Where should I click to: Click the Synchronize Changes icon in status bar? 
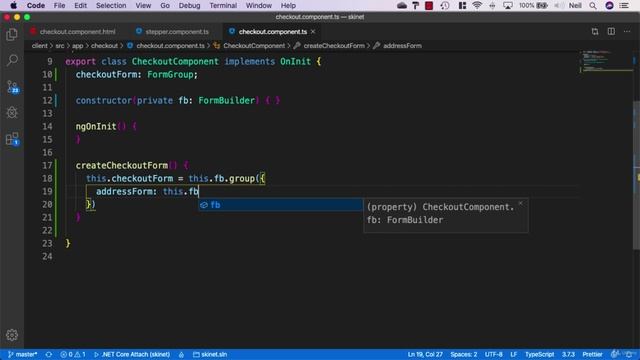point(49,354)
